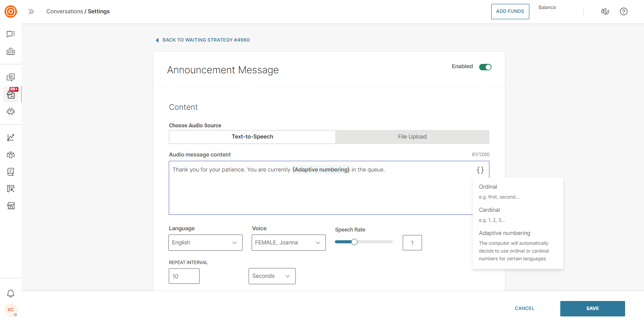Switch to the File Upload tab
The image size is (644, 325).
pyautogui.click(x=412, y=137)
